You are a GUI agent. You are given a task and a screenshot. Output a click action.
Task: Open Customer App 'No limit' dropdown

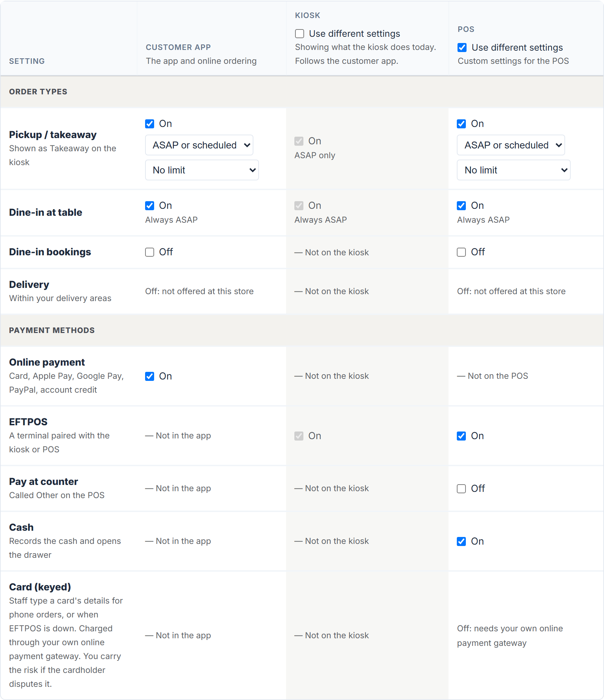point(202,170)
